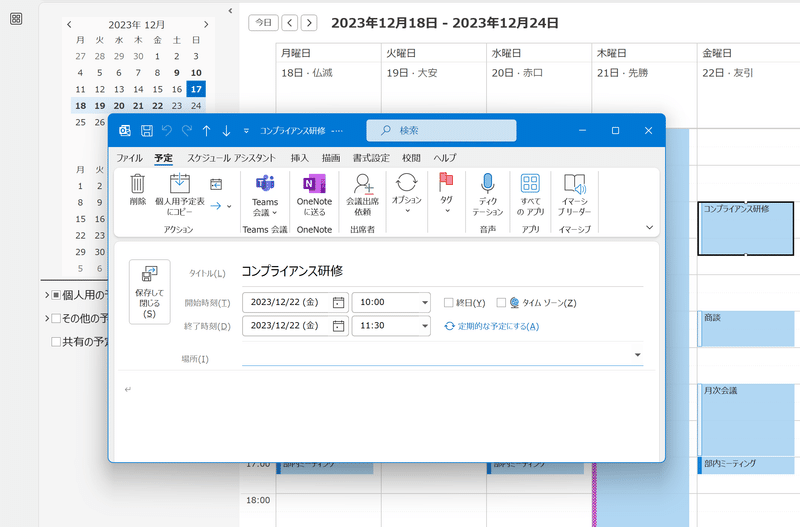This screenshot has width=800, height=527.
Task: Expand その他の予定表 tree group
Action: 46,318
